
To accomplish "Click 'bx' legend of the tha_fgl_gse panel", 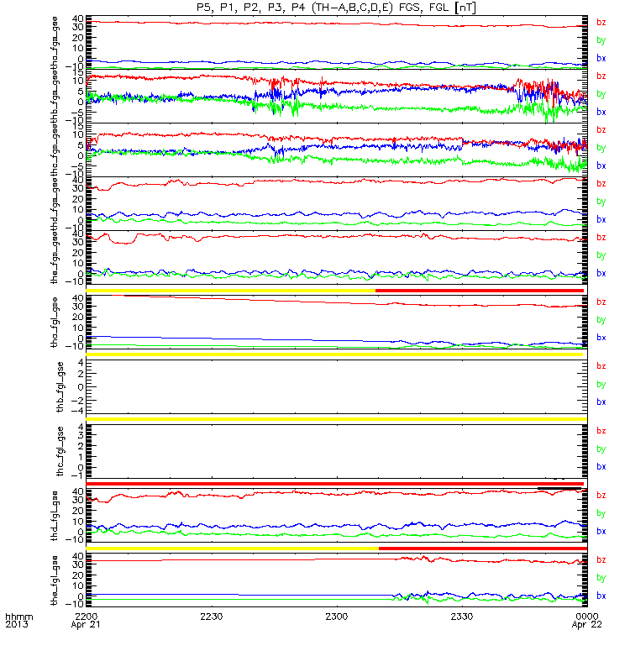I will click(x=601, y=338).
